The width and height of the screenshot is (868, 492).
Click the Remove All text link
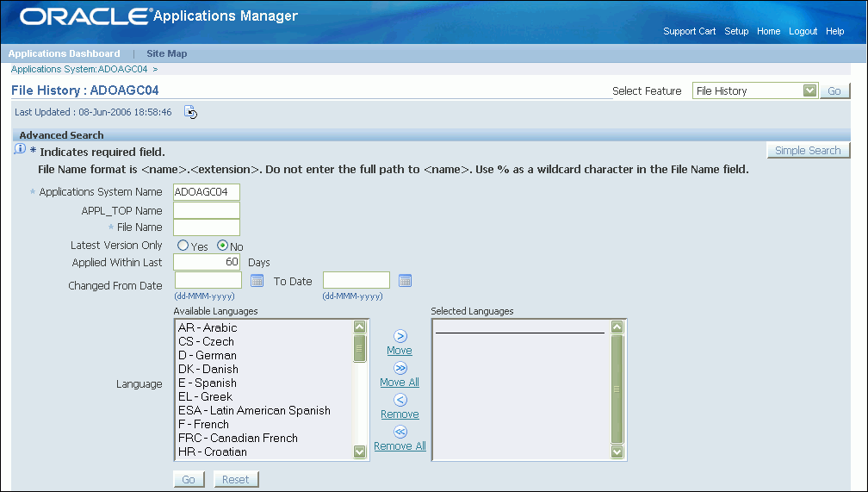coord(400,446)
